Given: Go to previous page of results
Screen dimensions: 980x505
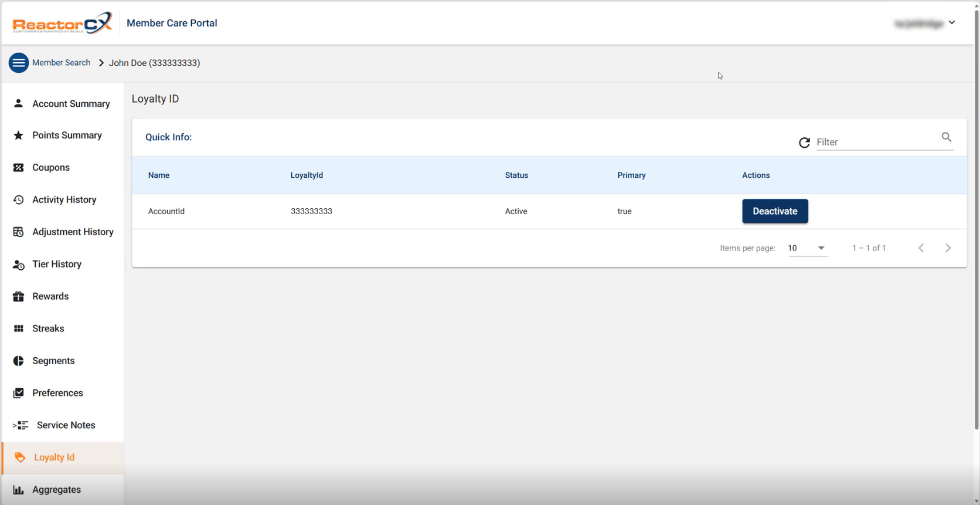Looking at the screenshot, I should tap(921, 248).
